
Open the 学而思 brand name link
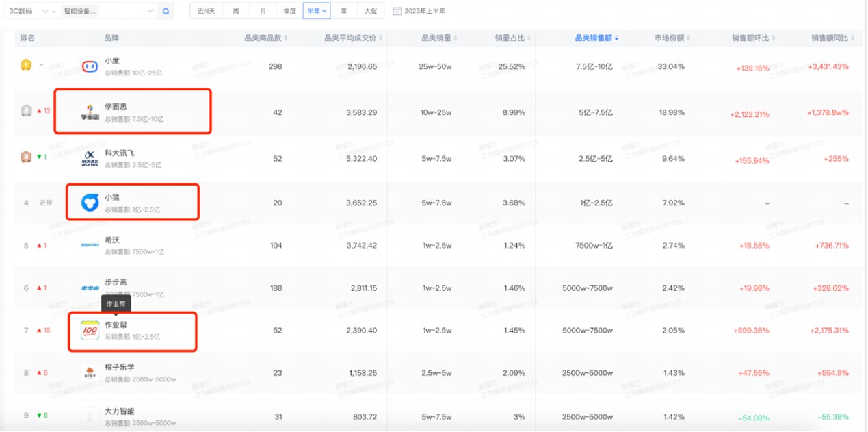tap(116, 107)
